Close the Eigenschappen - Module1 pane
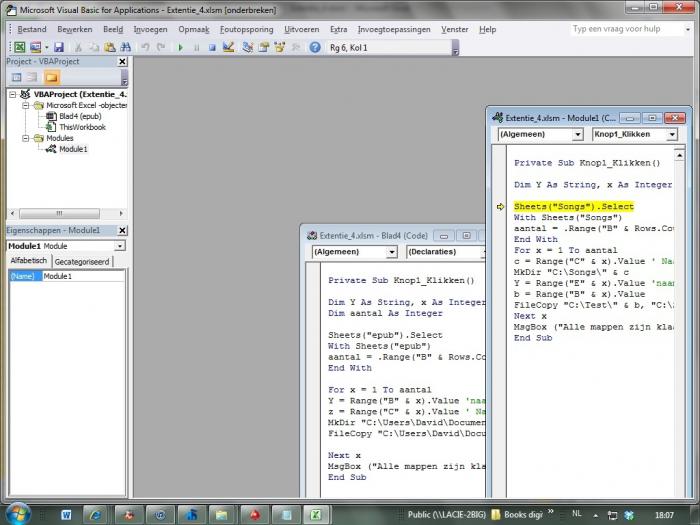The width and height of the screenshot is (700, 525). pyautogui.click(x=122, y=230)
